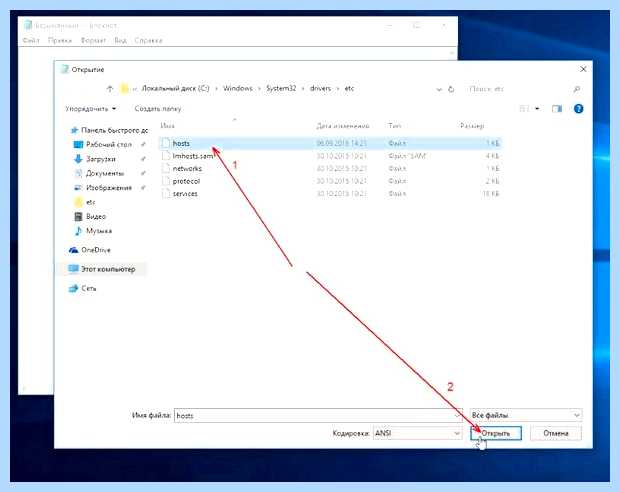This screenshot has height=492, width=620.
Task: Click drivers breadcrumb segment
Action: tap(320, 88)
